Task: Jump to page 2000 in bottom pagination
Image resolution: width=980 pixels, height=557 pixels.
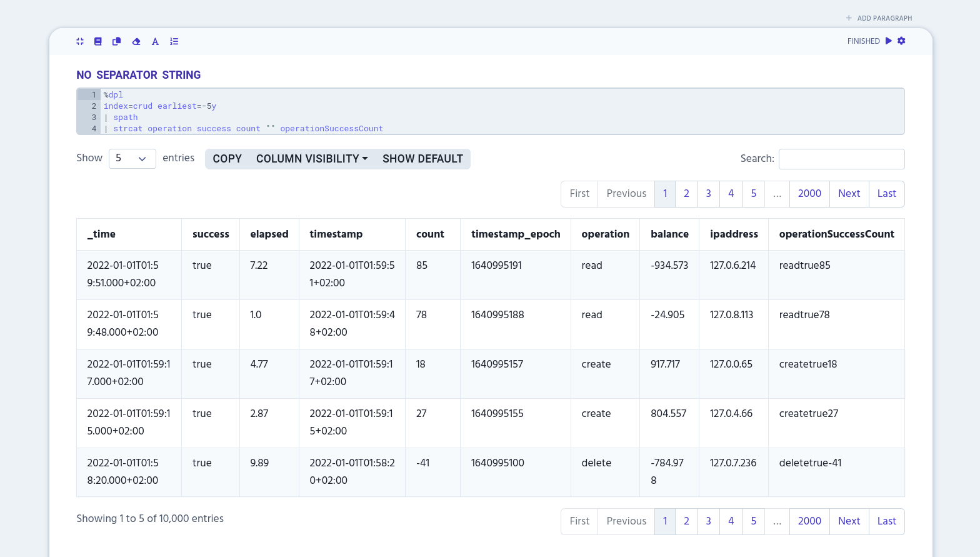Action: coord(809,521)
